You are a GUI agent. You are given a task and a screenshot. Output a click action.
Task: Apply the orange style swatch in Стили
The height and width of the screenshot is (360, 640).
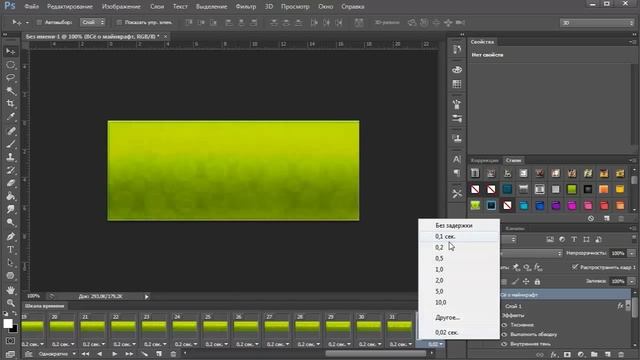point(604,189)
